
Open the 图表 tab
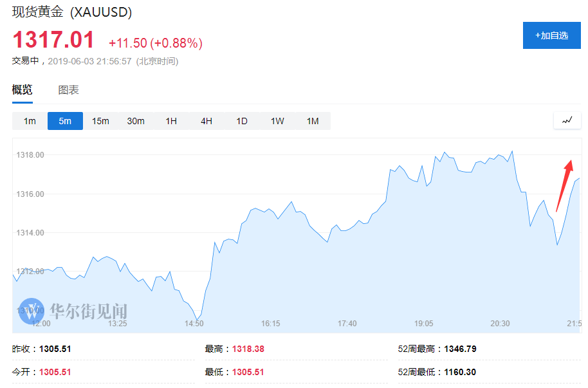tap(68, 90)
